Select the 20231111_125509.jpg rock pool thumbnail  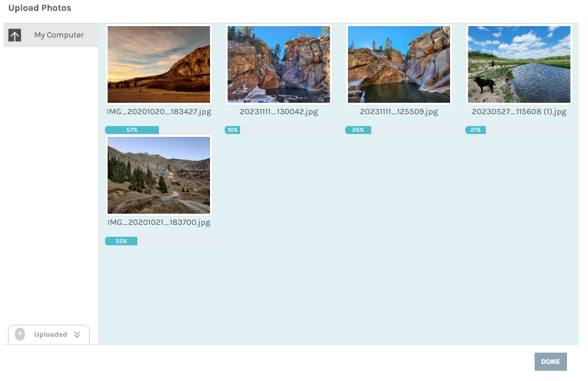[x=399, y=65]
